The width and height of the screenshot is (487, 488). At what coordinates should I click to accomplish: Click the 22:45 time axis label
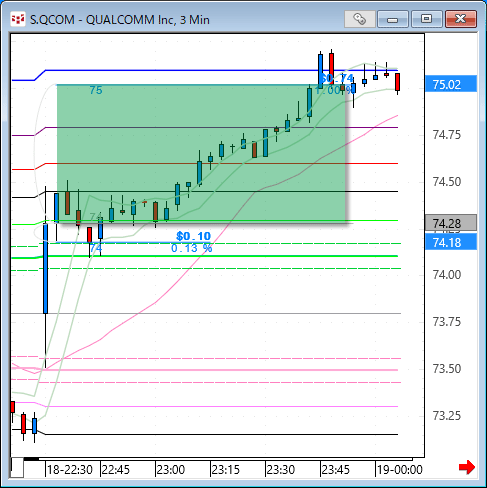tap(115, 470)
